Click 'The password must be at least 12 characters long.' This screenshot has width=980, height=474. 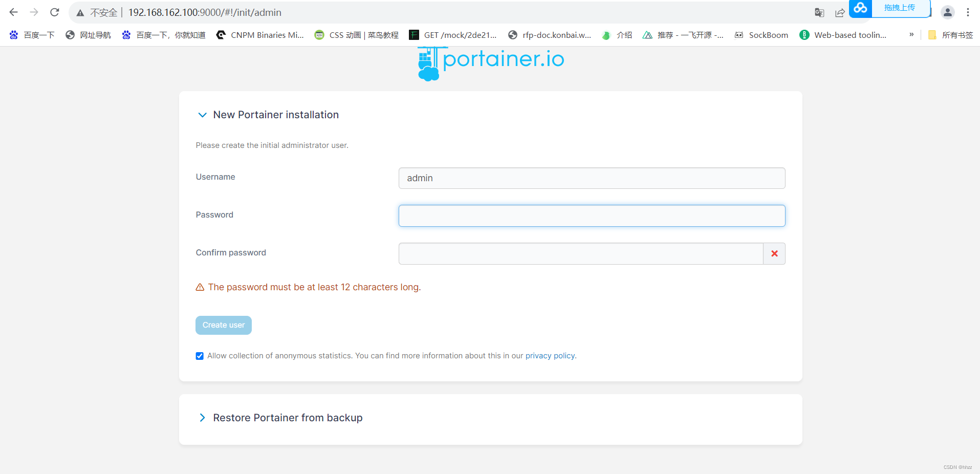[314, 287]
